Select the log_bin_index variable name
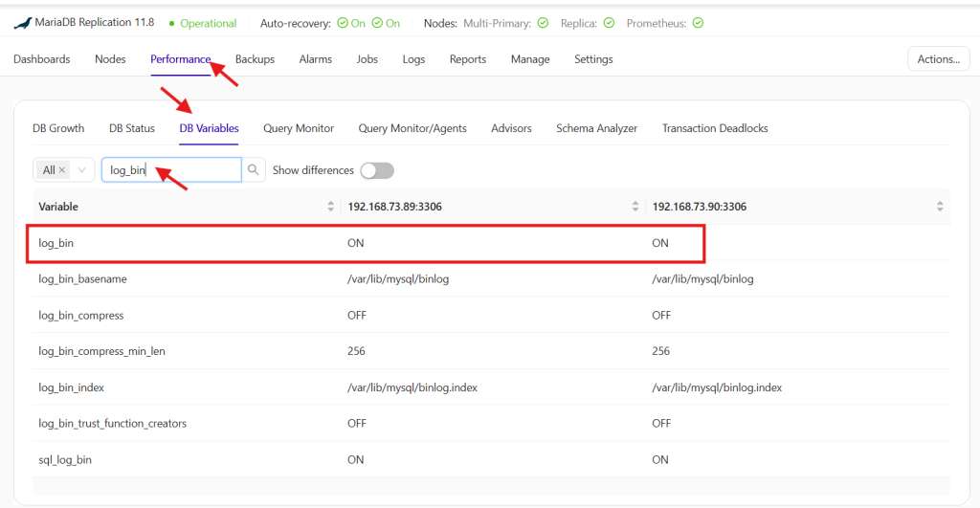The height and width of the screenshot is (508, 980). 71,387
